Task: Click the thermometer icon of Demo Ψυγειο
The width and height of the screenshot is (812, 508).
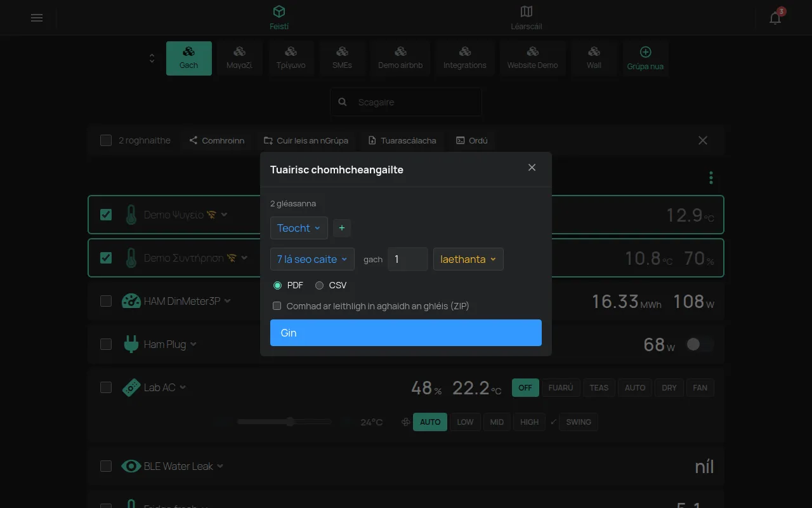Action: [131, 215]
